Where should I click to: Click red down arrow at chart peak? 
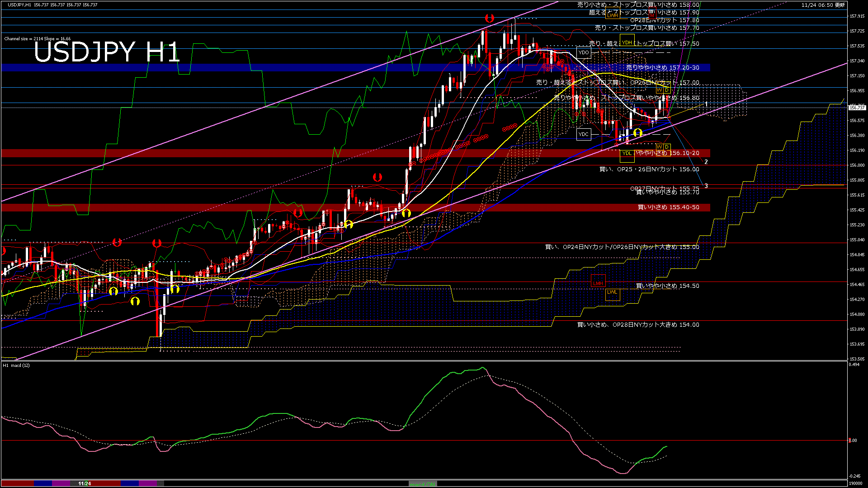[x=489, y=18]
